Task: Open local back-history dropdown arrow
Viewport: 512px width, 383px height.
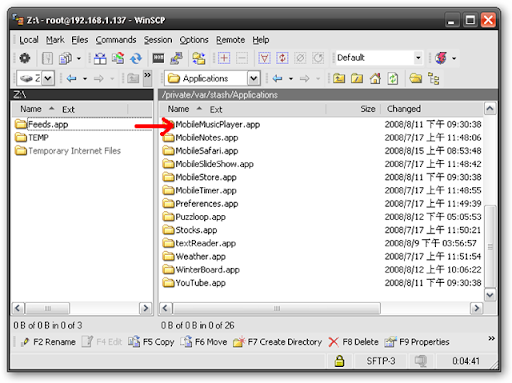Action: click(85, 79)
